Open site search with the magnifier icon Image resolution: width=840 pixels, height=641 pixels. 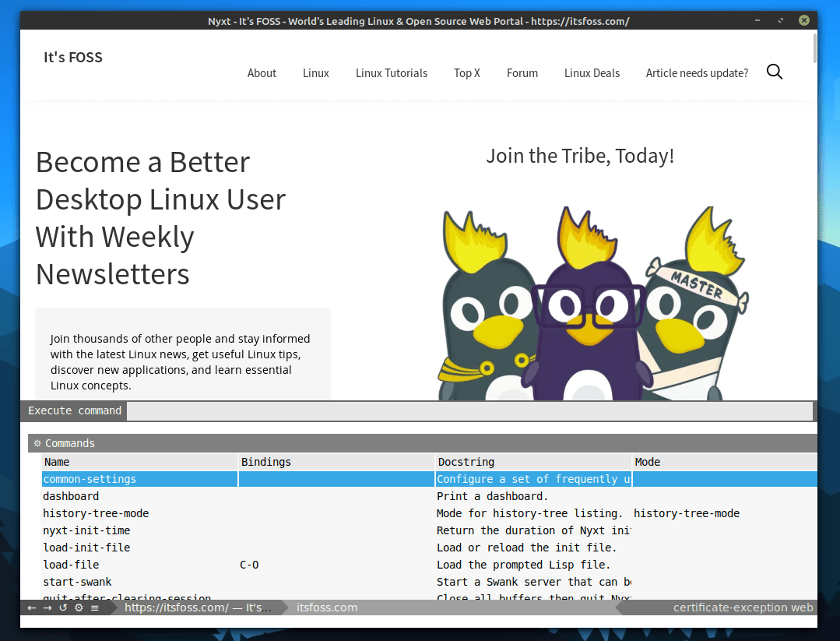(775, 71)
